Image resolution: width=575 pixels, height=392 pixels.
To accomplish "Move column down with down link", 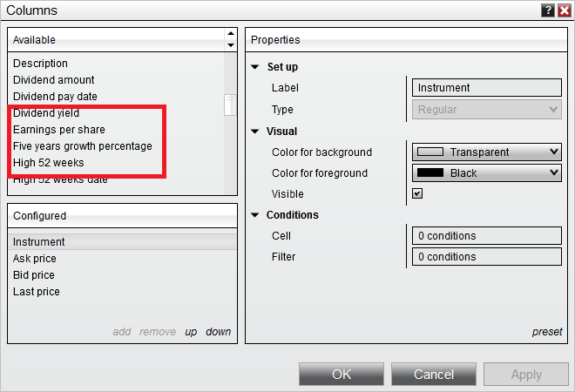I will 219,332.
